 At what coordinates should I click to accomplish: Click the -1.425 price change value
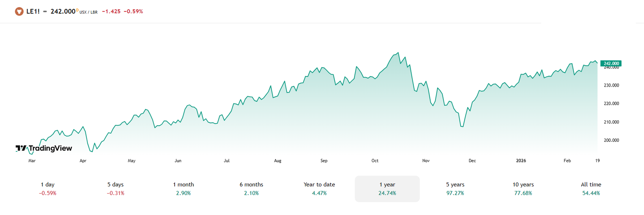(111, 11)
